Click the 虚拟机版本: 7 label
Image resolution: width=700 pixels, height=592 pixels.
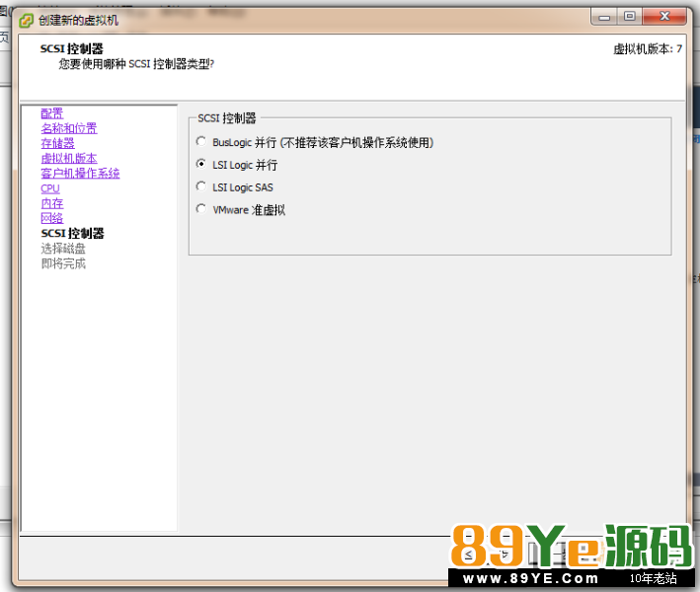[x=648, y=49]
